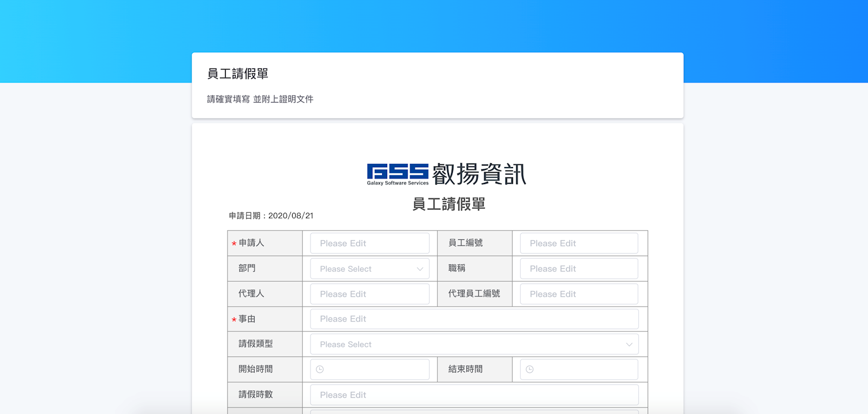The image size is (868, 414).
Task: Click the GSS 叡揚資訊 company logo
Action: 446,174
